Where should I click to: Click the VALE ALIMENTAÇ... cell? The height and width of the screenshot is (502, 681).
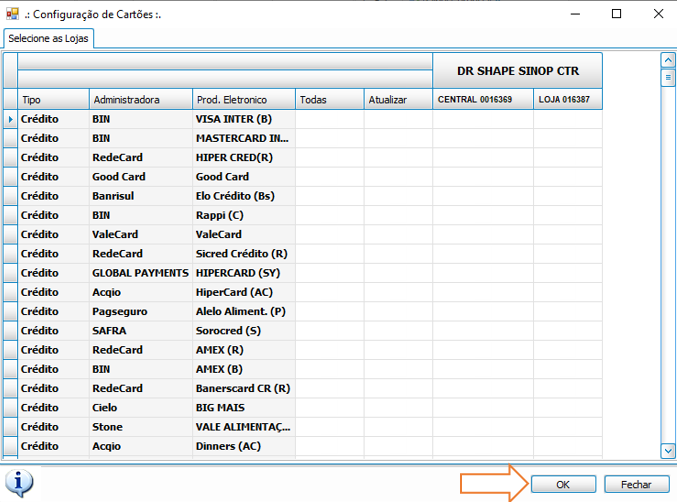pyautogui.click(x=244, y=427)
